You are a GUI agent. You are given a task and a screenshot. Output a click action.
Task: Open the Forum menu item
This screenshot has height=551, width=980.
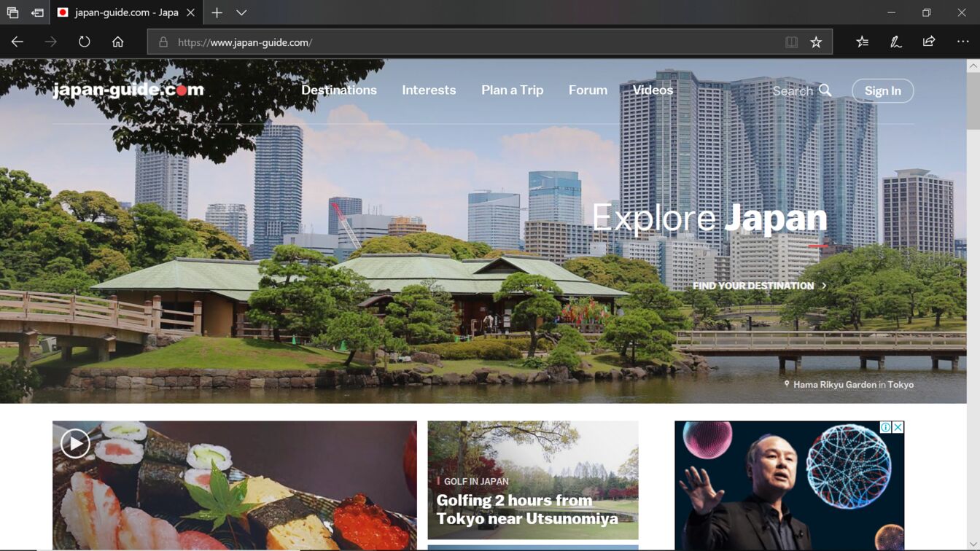[x=588, y=90]
